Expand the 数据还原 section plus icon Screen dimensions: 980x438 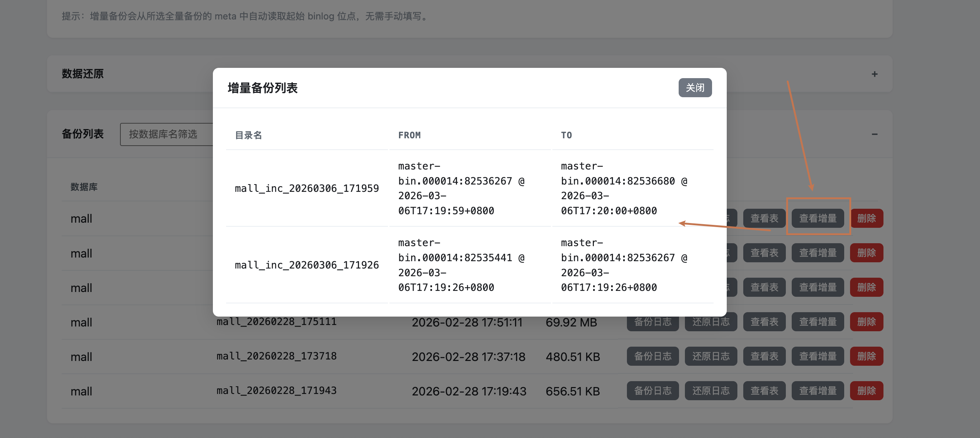874,74
